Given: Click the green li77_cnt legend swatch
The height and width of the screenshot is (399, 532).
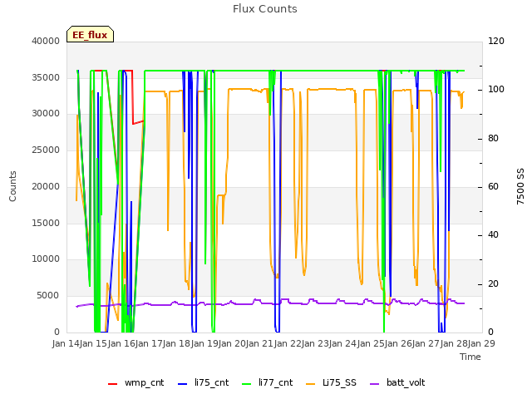Looking at the screenshot, I should [x=246, y=384].
